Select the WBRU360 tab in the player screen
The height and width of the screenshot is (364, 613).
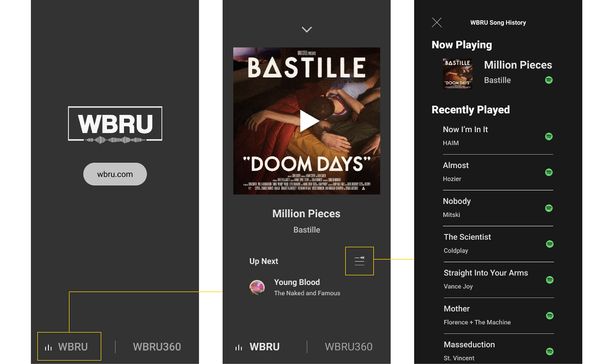(349, 347)
